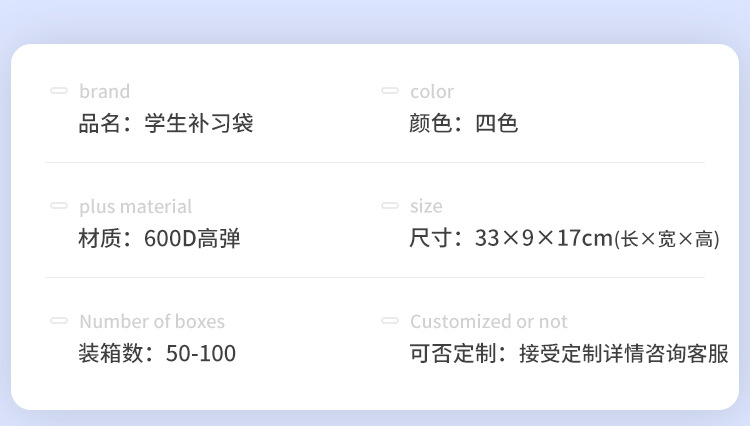Tap the pill icon beside "Customized or not"
This screenshot has height=426, width=750.
click(x=390, y=321)
